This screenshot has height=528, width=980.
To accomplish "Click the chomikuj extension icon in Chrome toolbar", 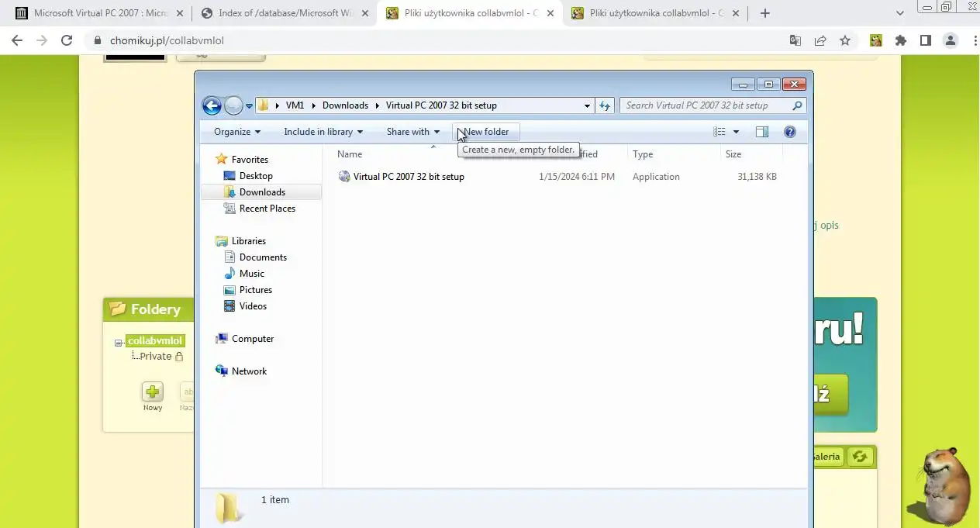I will [876, 40].
